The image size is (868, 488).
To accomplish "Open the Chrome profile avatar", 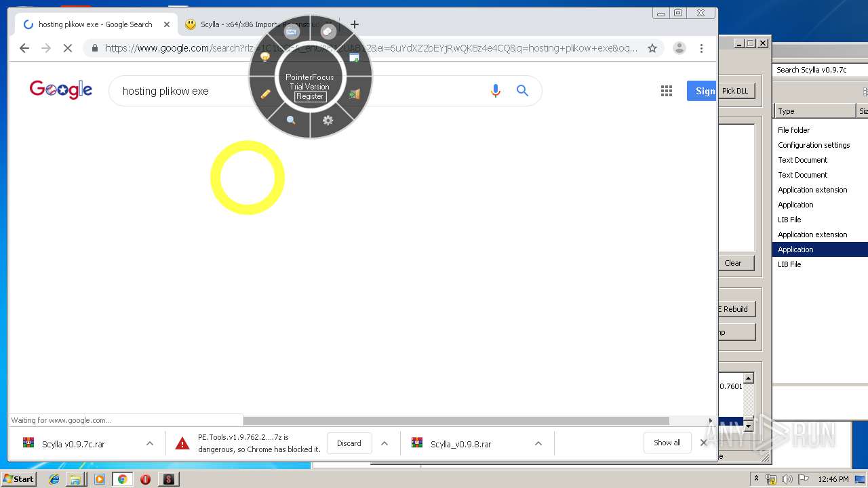I will pos(679,48).
